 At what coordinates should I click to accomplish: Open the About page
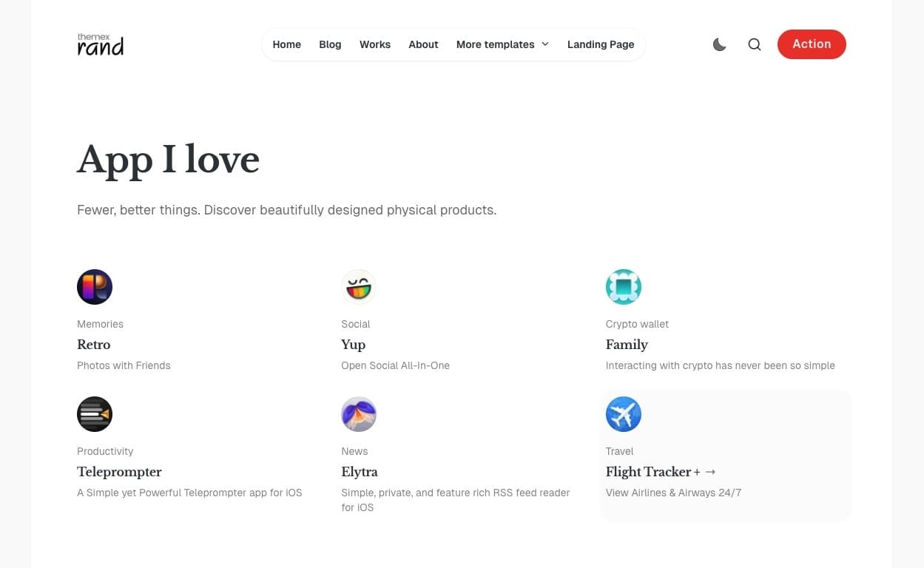[423, 44]
